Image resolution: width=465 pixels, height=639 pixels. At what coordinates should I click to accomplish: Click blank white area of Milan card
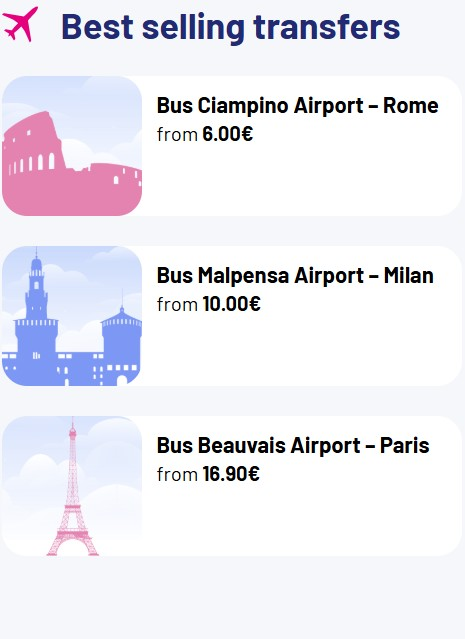click(x=302, y=349)
